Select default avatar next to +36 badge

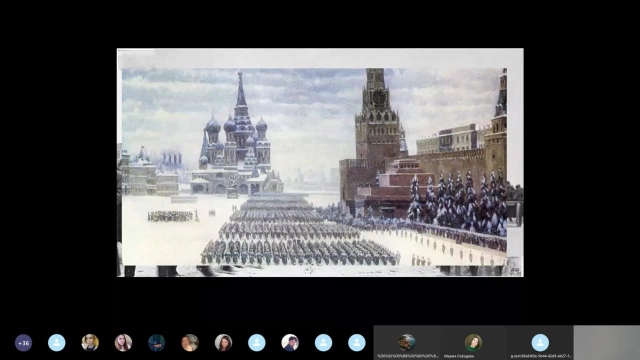[57, 343]
